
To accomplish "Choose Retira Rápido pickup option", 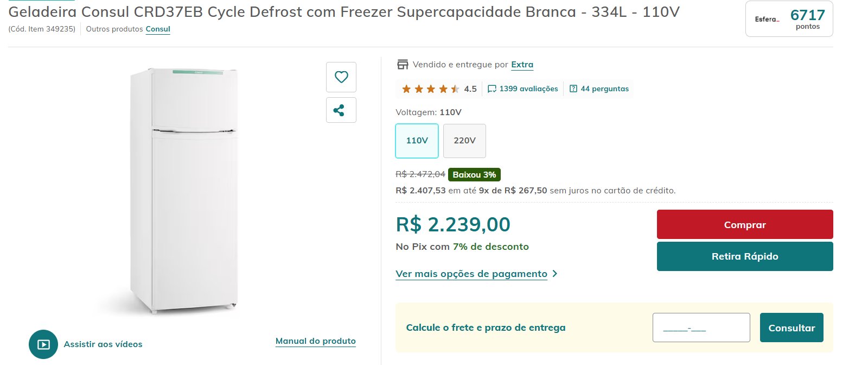I will [x=745, y=256].
